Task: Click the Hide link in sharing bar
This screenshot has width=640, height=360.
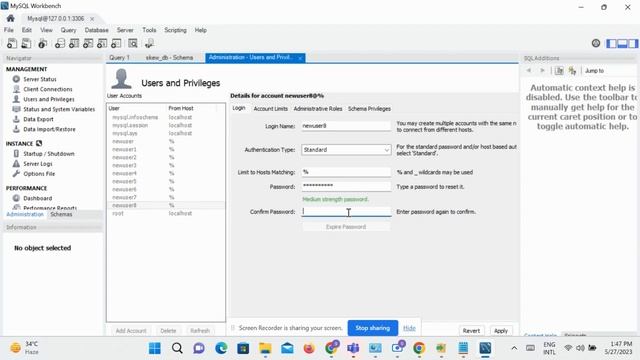Action: click(x=409, y=328)
